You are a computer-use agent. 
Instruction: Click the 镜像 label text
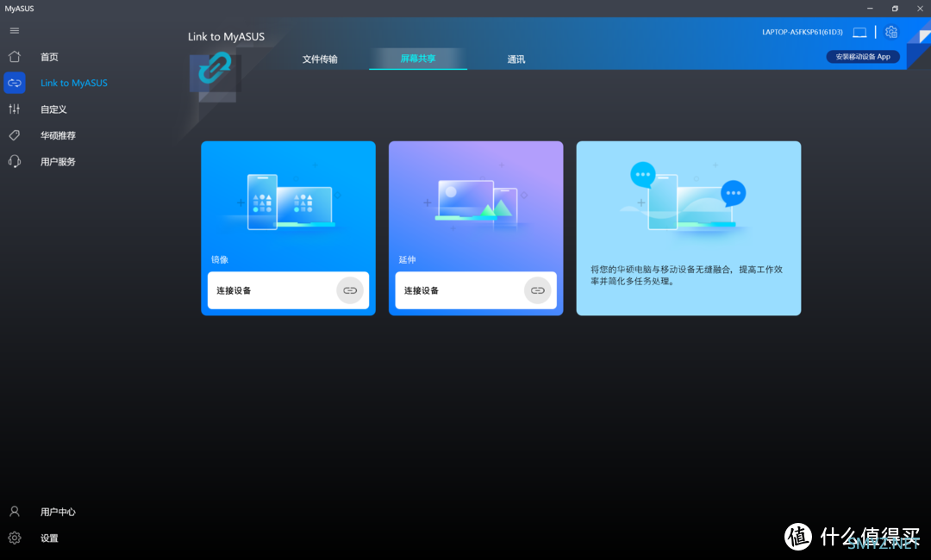tap(220, 259)
